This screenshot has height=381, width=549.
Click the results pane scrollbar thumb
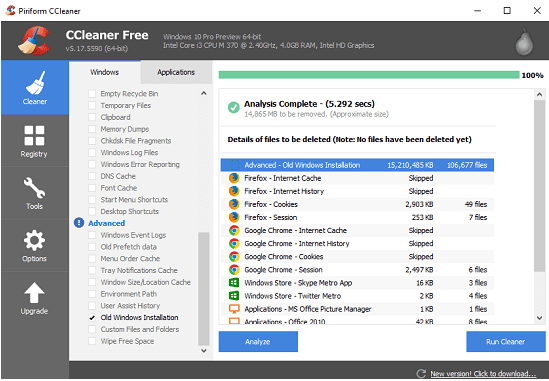click(540, 186)
